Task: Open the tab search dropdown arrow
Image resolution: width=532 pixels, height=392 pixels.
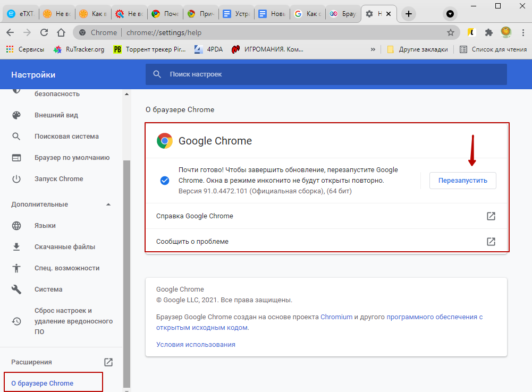Action: [450, 14]
